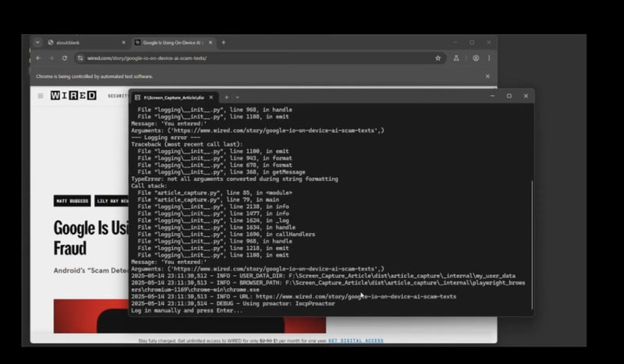Screen dimensions: 624x364
Task: Expand Chrome tab search dropdown
Action: [x=37, y=42]
